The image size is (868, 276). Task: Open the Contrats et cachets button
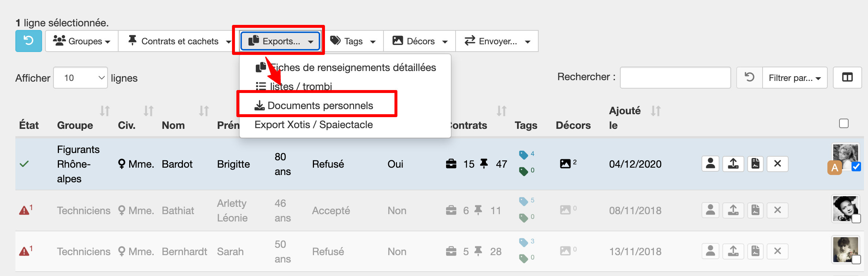coord(179,41)
